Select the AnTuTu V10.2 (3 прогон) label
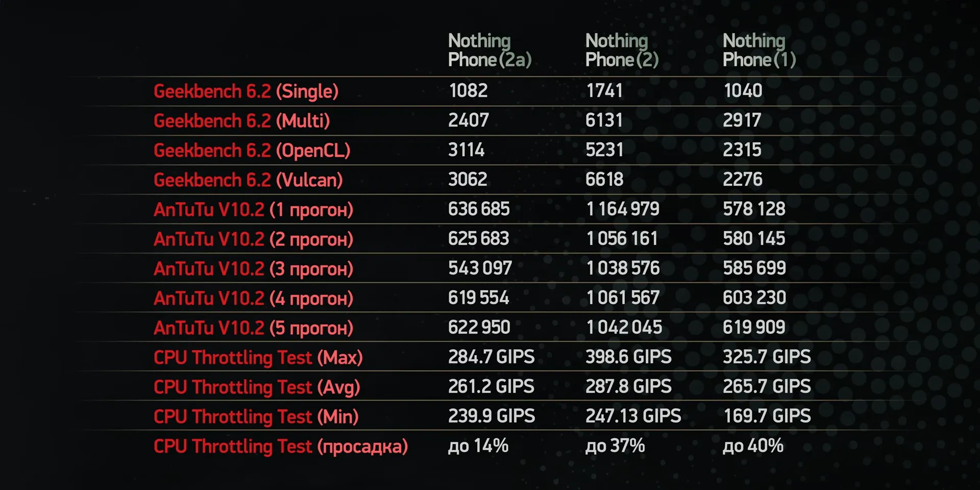 click(253, 269)
